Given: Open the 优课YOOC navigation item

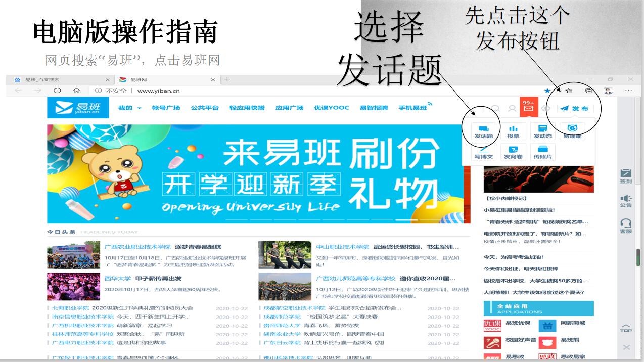Looking at the screenshot, I should tap(331, 108).
